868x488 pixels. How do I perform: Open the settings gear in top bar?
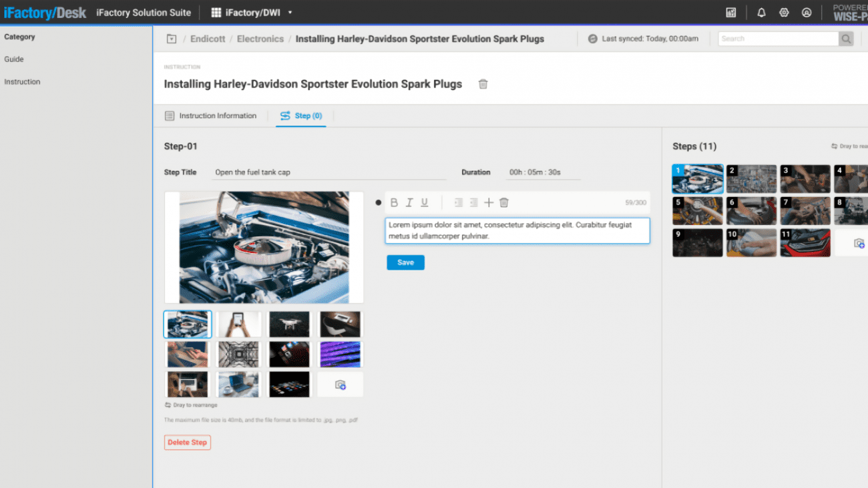click(784, 13)
